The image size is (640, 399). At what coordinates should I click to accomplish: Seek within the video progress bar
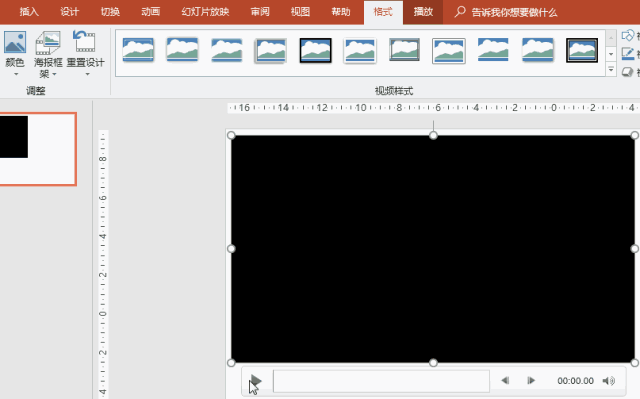click(381, 381)
